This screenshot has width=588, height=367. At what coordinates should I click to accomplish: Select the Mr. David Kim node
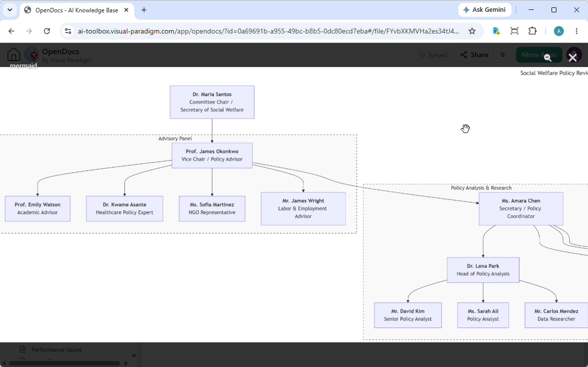coord(408,315)
